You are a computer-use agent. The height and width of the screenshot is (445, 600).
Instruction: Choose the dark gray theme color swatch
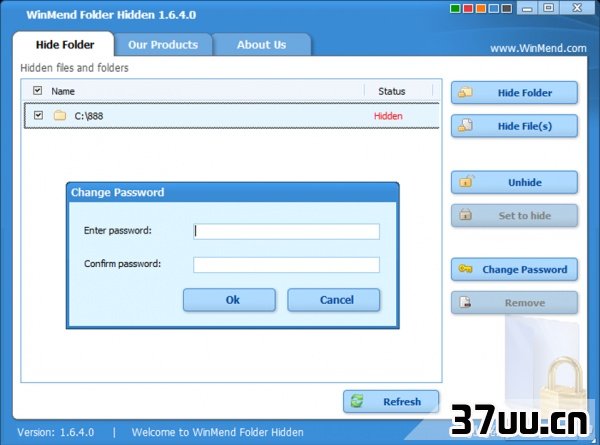point(507,8)
